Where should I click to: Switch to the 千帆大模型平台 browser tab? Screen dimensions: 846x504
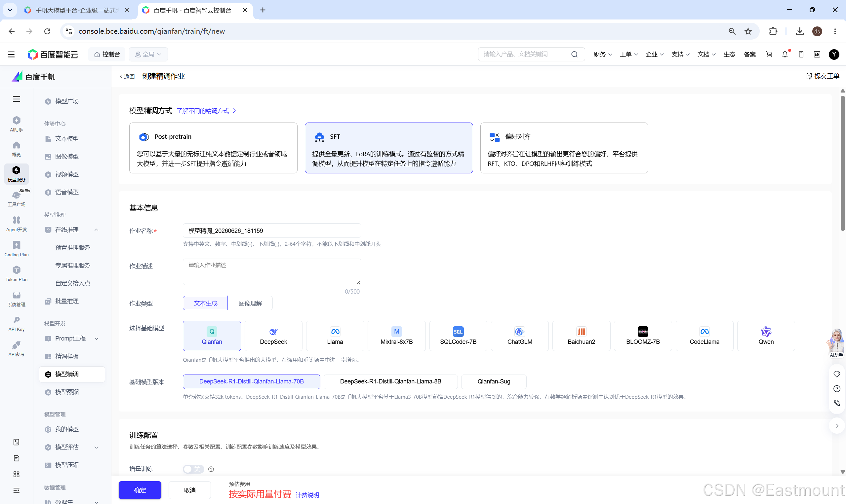[76, 10]
